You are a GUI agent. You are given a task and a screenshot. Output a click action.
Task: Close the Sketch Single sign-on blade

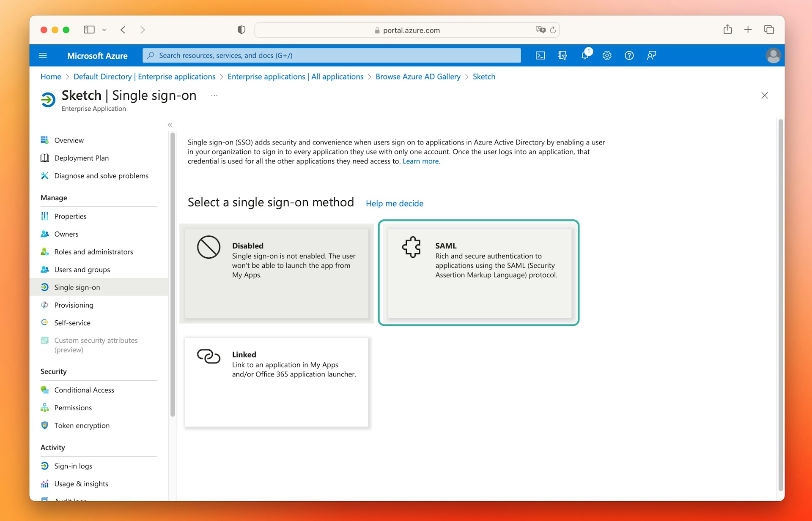tap(765, 95)
